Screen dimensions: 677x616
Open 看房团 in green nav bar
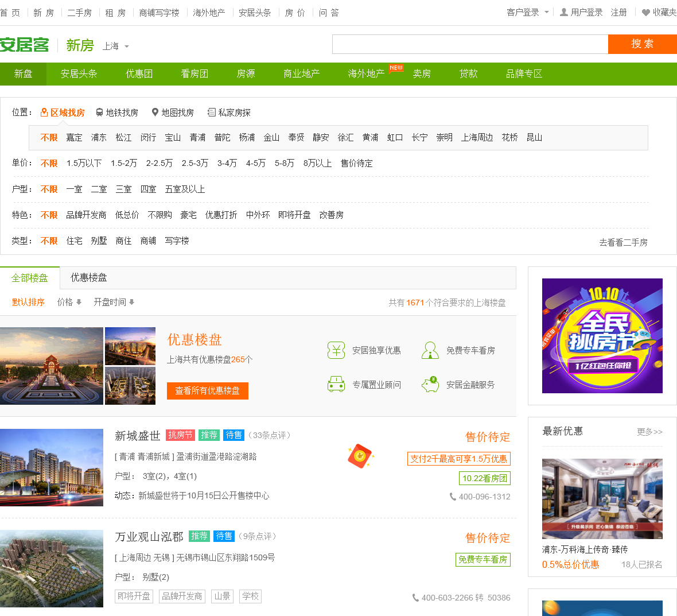coord(194,74)
